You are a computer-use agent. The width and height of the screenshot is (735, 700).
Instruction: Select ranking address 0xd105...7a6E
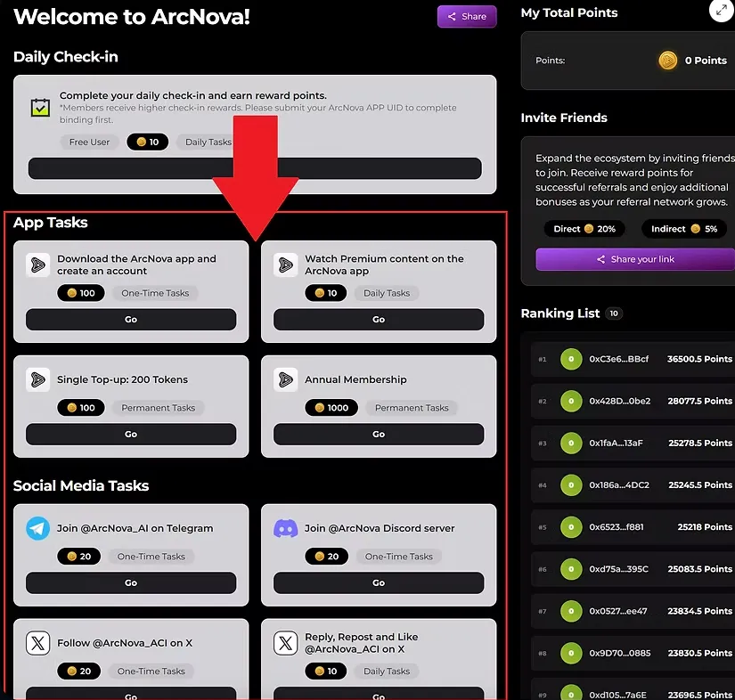click(x=617, y=696)
